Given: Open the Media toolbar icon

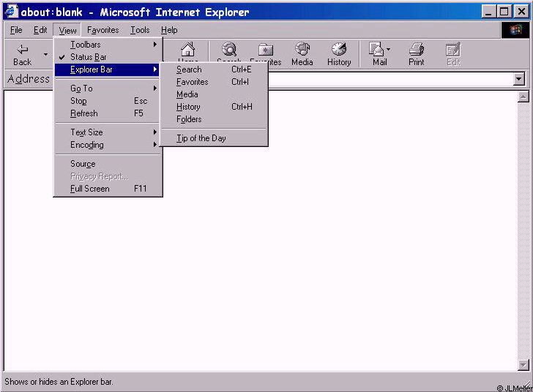Looking at the screenshot, I should pos(302,49).
